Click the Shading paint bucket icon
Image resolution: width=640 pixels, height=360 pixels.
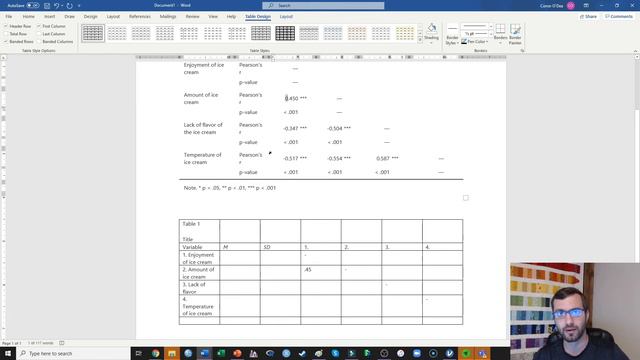(432, 29)
